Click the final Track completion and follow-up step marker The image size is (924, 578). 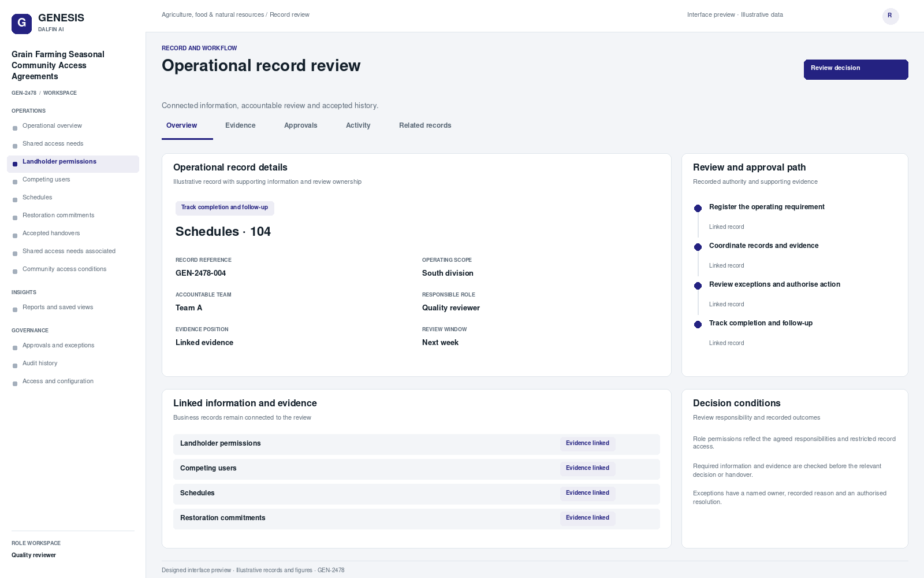pos(698,324)
